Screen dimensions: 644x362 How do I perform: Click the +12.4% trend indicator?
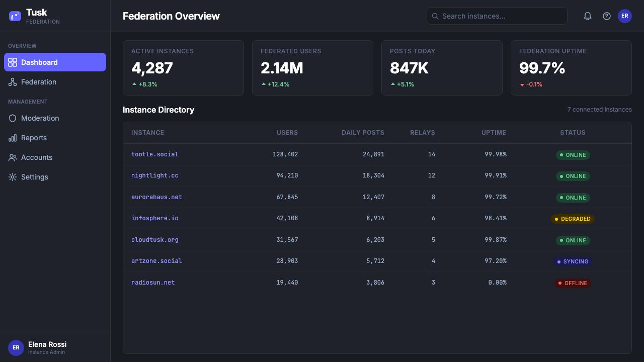(275, 84)
